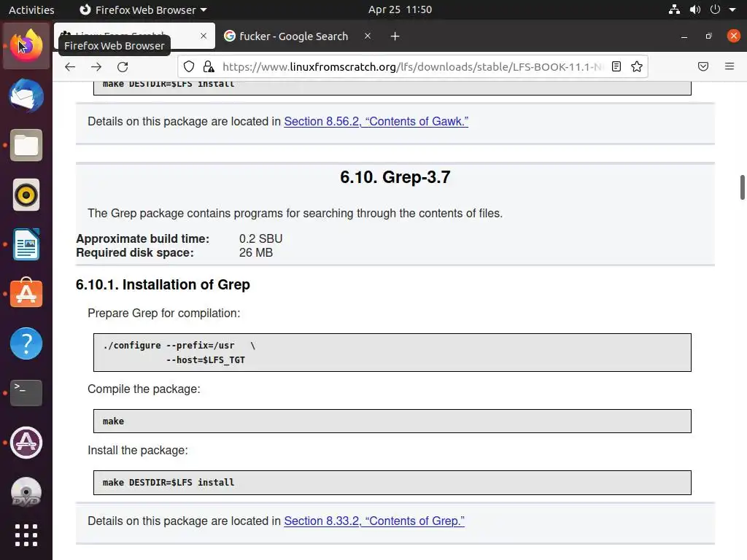Follow the "Contents of Gawk" link
747x560 pixels.
point(376,121)
